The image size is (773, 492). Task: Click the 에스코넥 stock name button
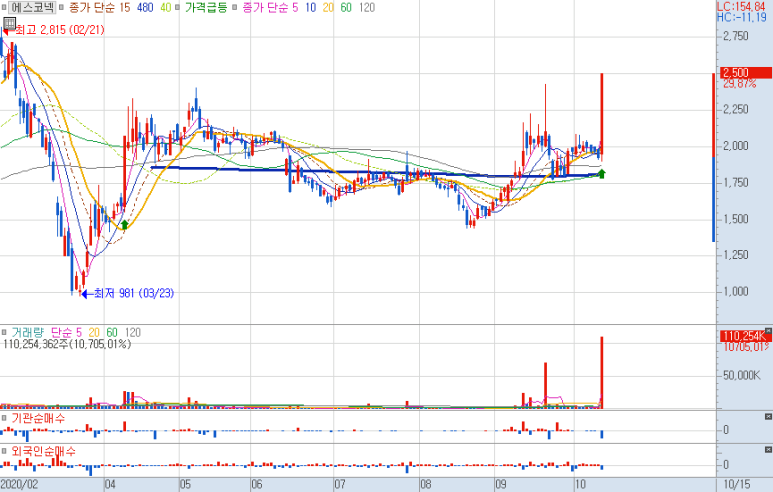33,7
